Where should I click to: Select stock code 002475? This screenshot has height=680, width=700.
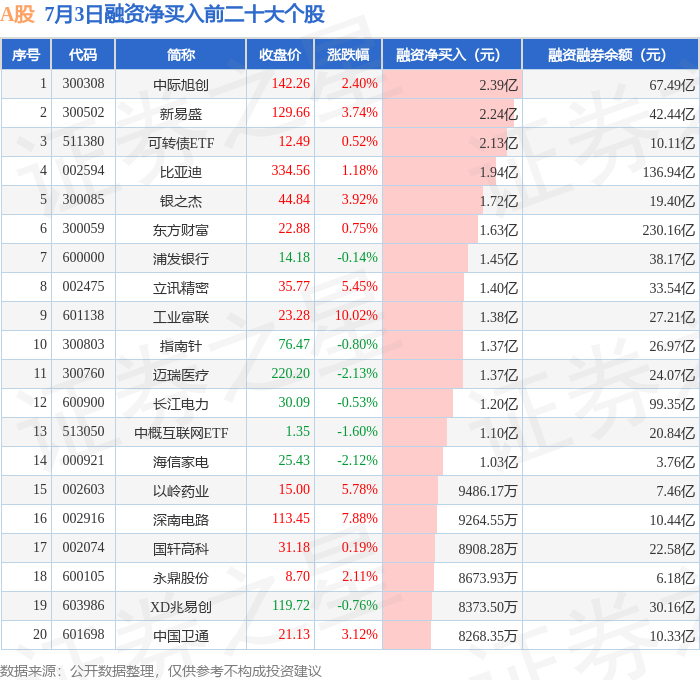coord(83,286)
